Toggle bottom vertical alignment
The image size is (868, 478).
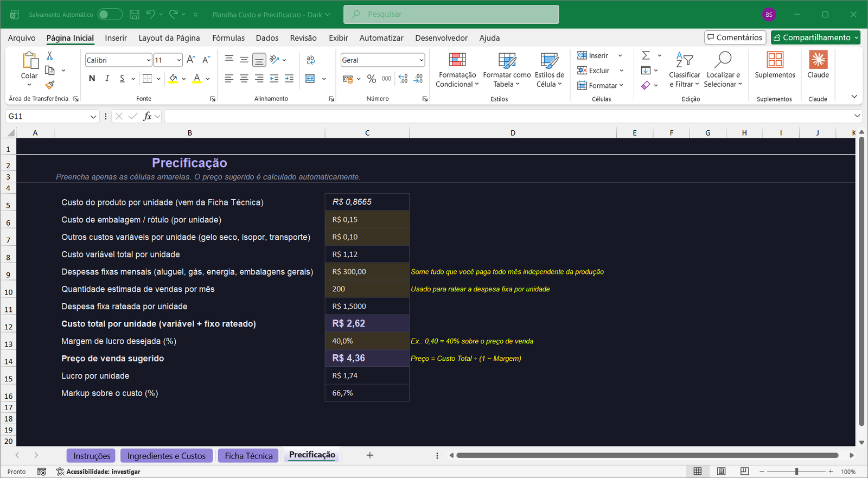pos(259,60)
